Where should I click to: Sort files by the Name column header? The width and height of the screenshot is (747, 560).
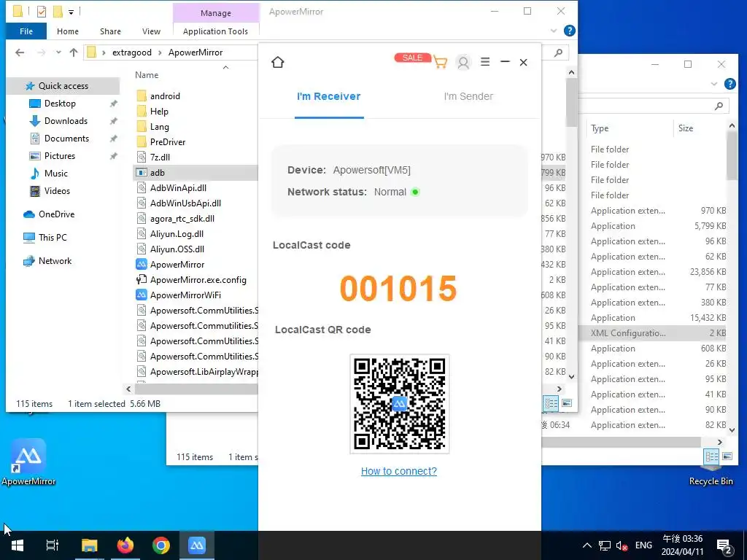coord(147,75)
